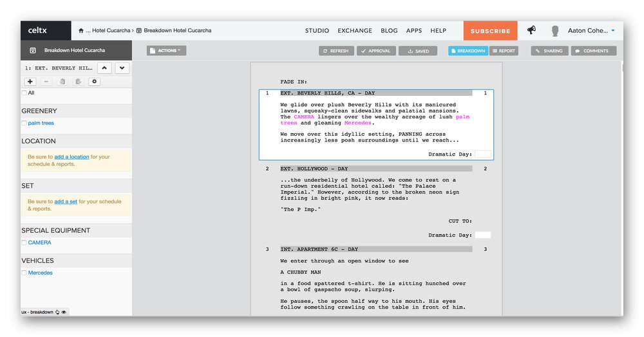Click the SPECIAL EQUIPMENT category heading

coord(56,230)
